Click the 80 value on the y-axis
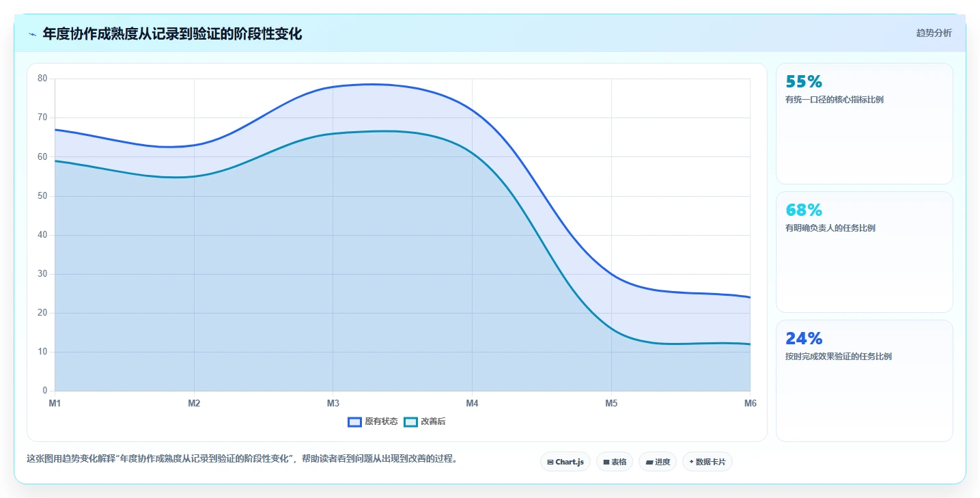The image size is (980, 498). (42, 79)
